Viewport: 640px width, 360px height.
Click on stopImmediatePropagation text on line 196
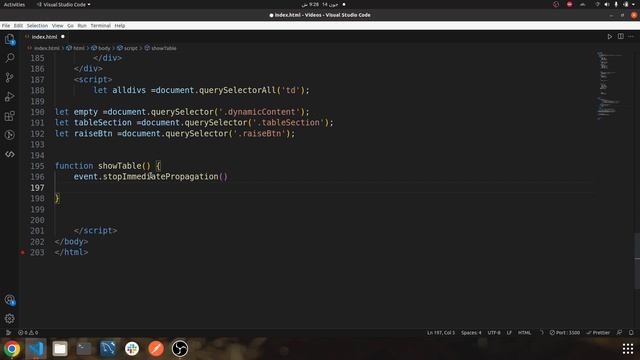pyautogui.click(x=161, y=177)
